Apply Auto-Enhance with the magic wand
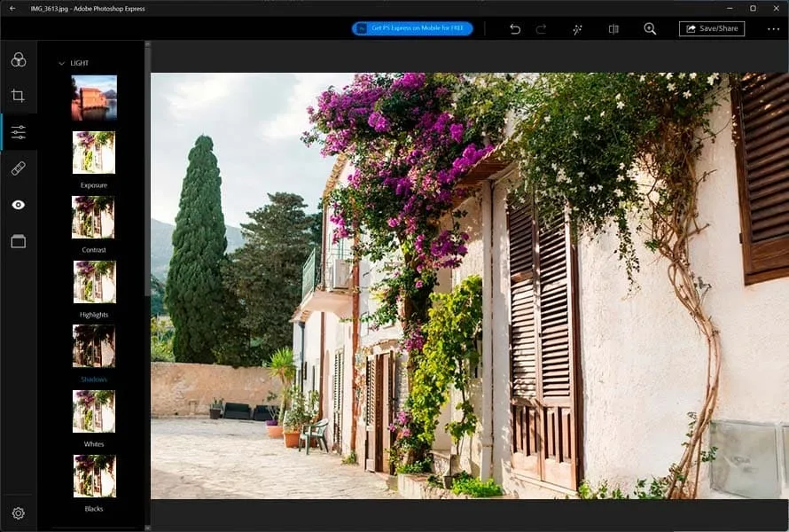 click(577, 28)
